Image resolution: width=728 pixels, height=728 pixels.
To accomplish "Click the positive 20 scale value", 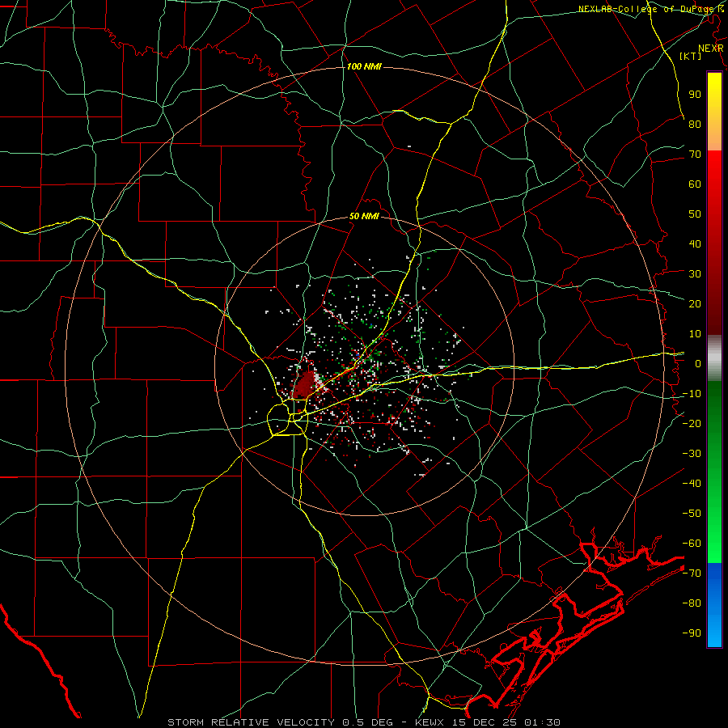I will coord(695,303).
